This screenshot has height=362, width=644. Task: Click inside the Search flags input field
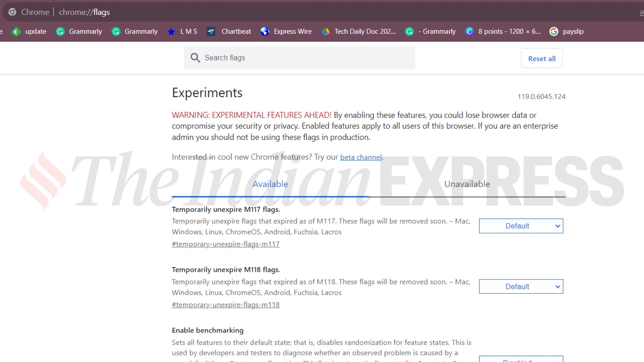[x=299, y=58]
